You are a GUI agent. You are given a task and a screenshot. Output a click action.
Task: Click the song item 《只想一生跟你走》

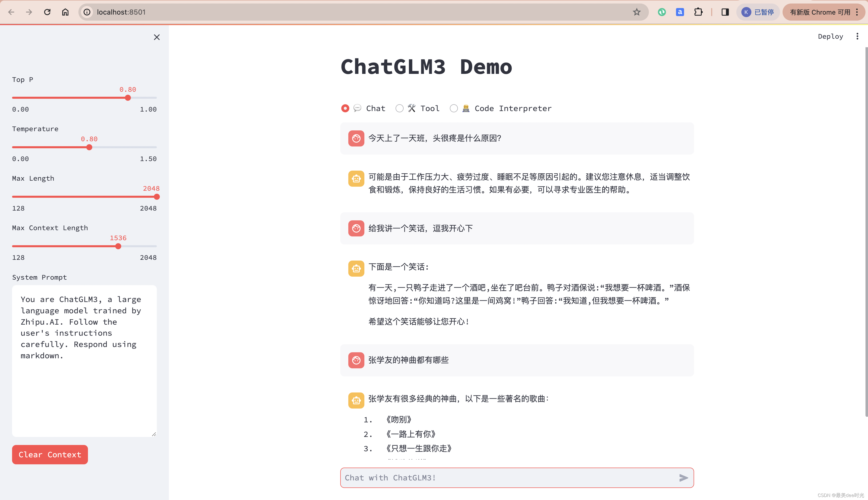point(419,448)
